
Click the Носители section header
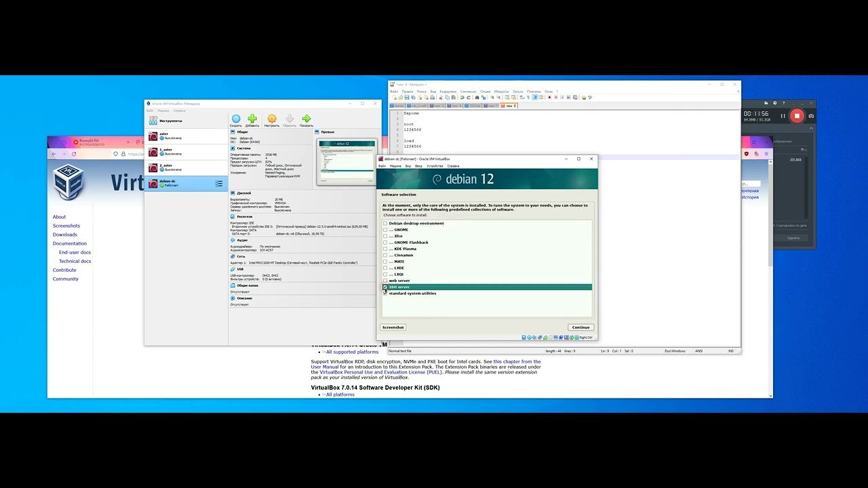tap(244, 217)
